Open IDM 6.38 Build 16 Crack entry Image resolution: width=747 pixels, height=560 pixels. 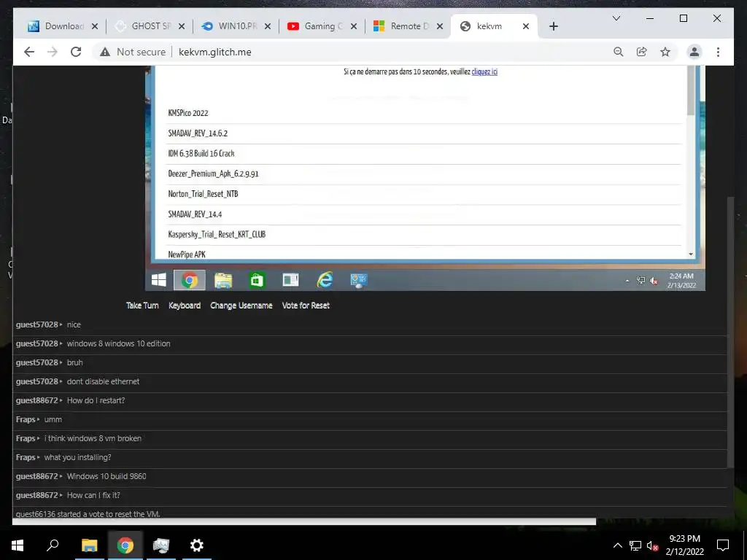201,153
